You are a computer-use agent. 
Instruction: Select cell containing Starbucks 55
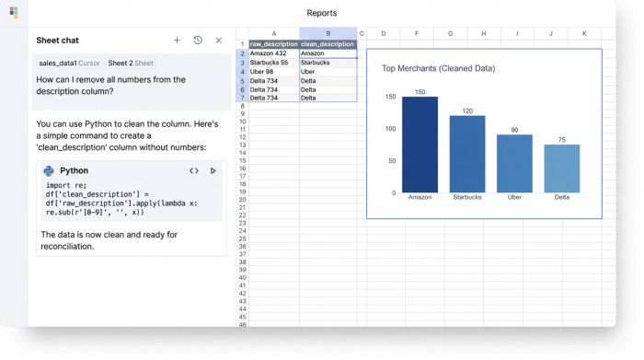pos(274,63)
